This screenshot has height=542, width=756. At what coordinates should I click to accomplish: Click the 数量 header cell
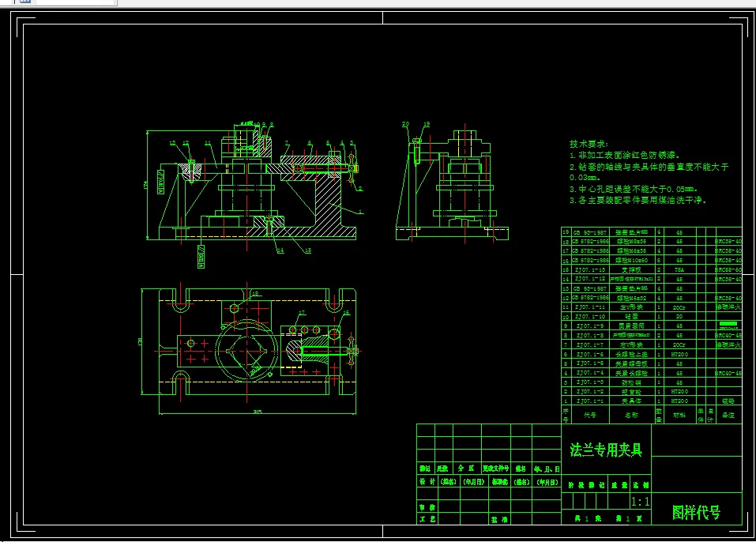(x=659, y=415)
